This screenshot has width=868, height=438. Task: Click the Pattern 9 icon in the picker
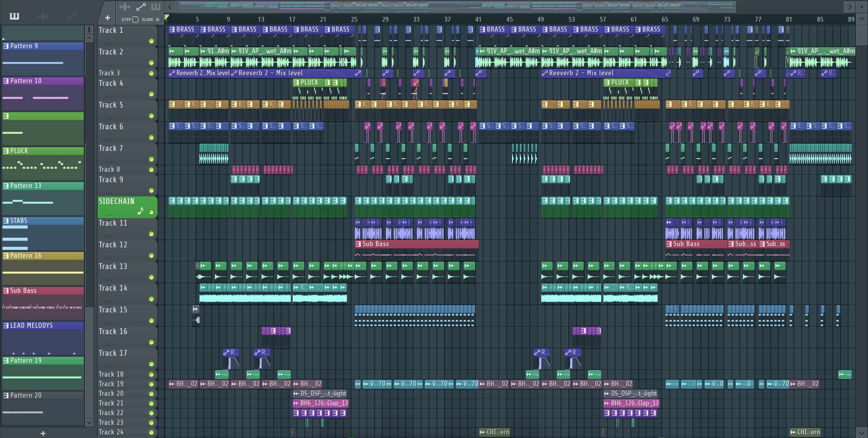(x=6, y=46)
